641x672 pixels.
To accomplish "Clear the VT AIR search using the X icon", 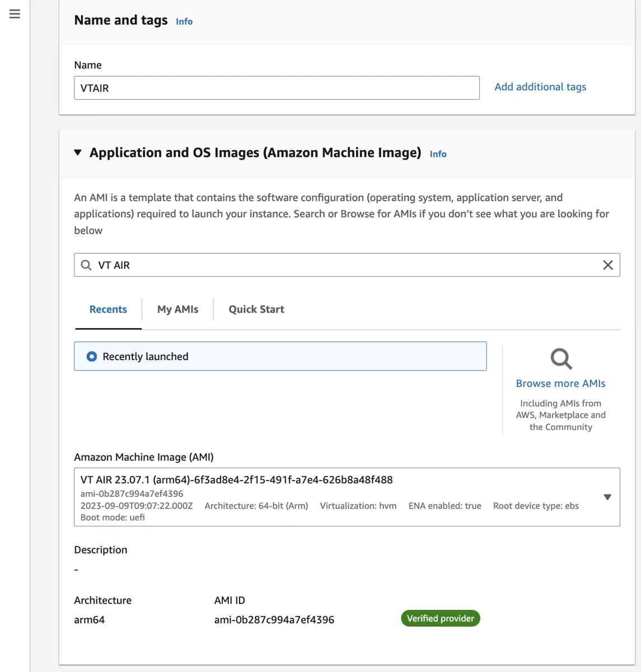I will click(608, 264).
